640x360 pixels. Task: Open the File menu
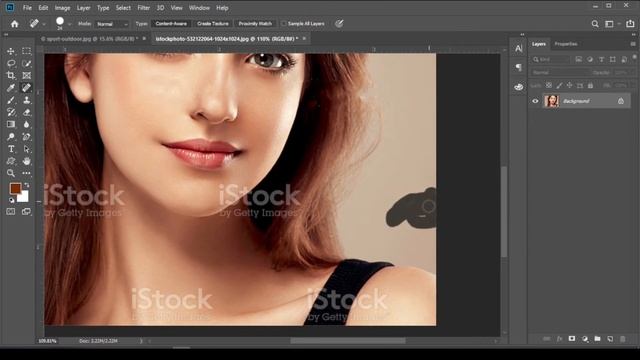[x=27, y=8]
